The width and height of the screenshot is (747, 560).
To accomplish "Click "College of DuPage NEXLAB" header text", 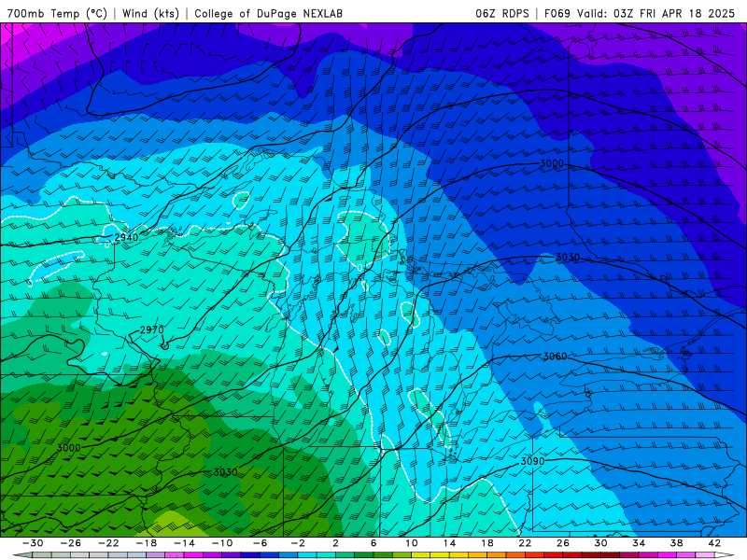I will (268, 13).
